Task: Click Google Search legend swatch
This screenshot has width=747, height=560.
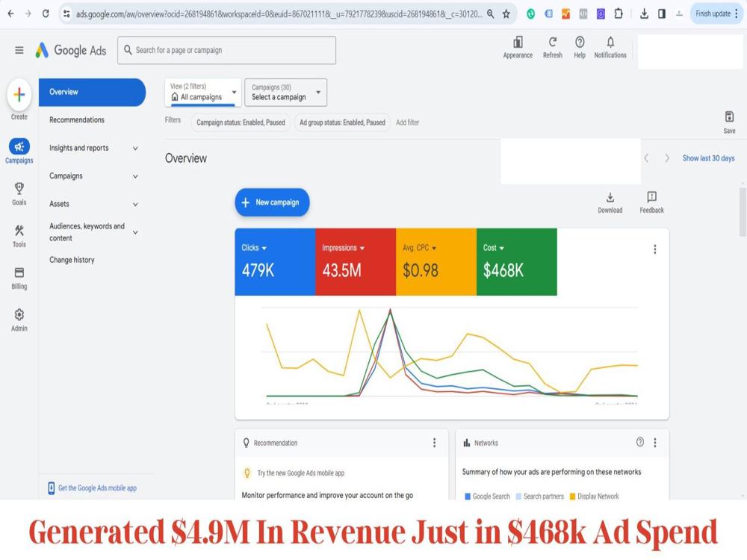Action: [468, 497]
